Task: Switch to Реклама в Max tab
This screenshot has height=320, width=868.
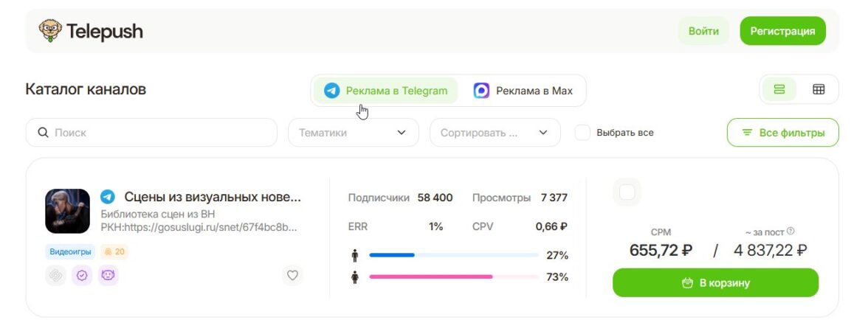Action: (x=523, y=91)
